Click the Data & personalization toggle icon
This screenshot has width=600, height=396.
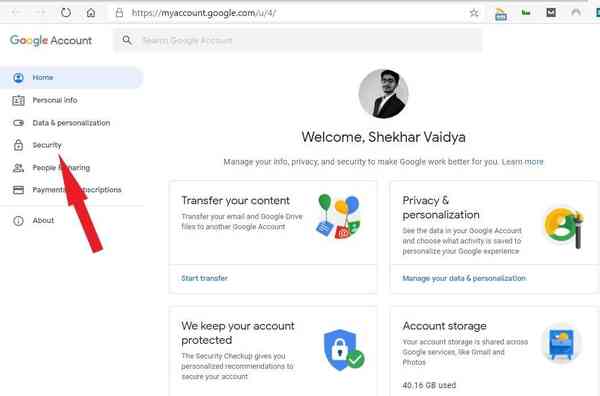point(18,123)
